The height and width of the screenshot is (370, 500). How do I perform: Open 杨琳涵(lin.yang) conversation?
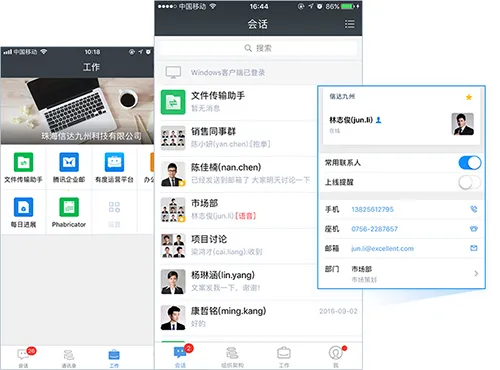[237, 282]
